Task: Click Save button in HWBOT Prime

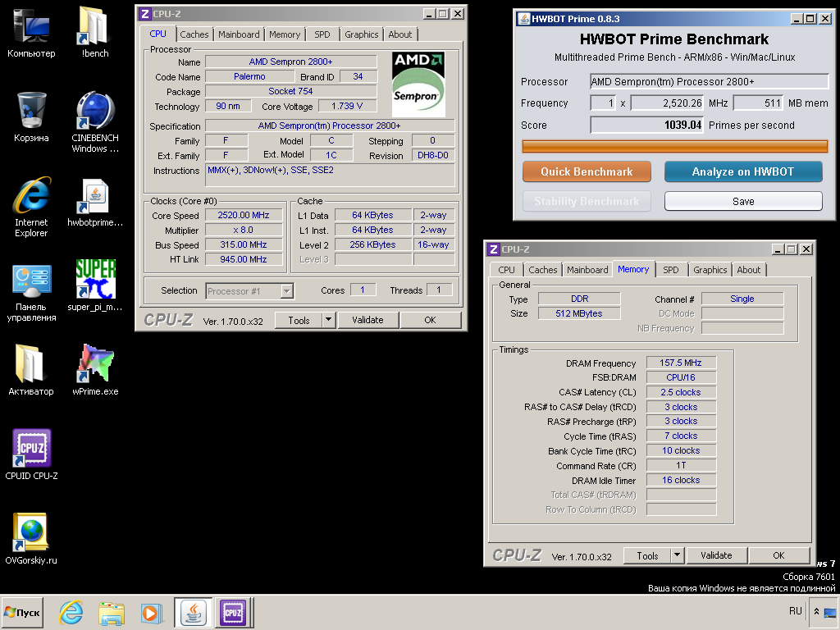Action: tap(743, 202)
